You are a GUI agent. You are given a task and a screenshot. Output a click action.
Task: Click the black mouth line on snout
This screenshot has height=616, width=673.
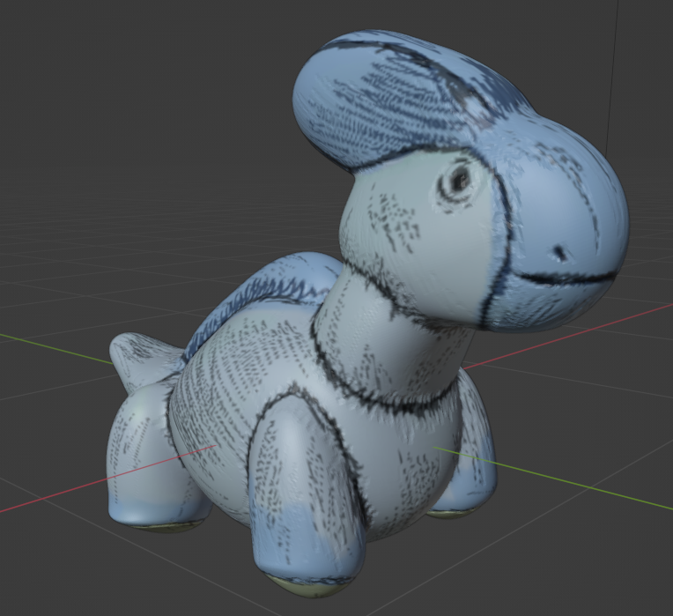coord(564,280)
